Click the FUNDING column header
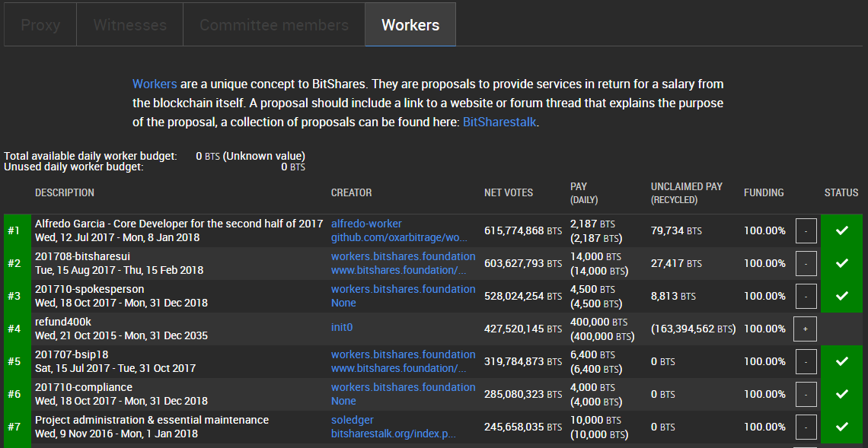This screenshot has height=448, width=868. pos(764,192)
